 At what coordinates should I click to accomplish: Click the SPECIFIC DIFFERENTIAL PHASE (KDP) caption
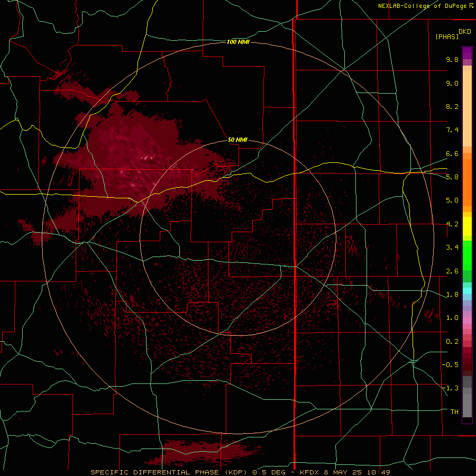tap(169, 472)
